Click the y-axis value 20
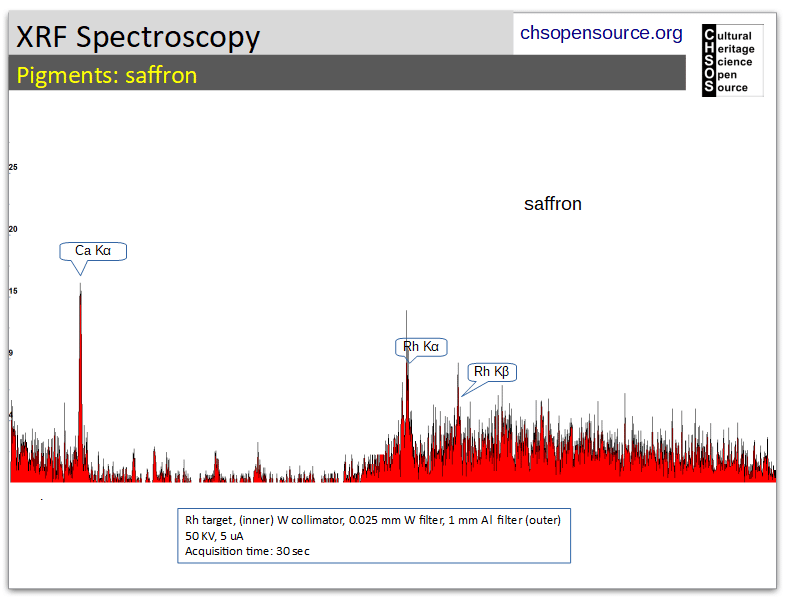 (13, 229)
